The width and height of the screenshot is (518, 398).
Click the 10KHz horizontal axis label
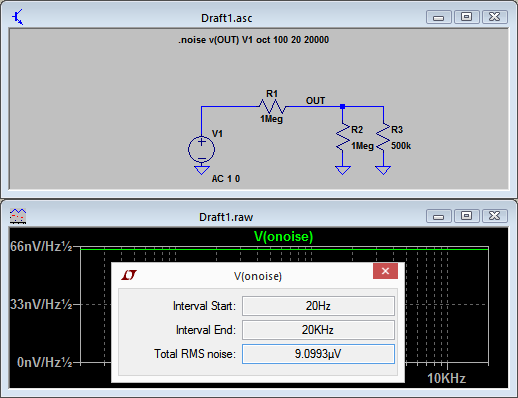pyautogui.click(x=446, y=379)
